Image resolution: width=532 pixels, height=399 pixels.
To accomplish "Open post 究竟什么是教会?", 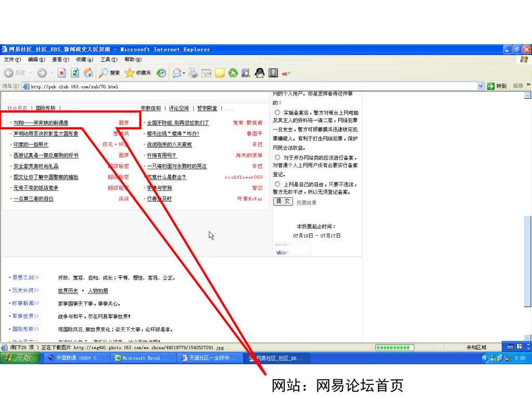I will tap(166, 177).
